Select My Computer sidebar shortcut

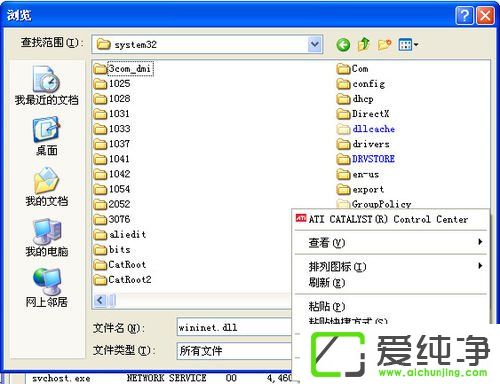[46, 237]
